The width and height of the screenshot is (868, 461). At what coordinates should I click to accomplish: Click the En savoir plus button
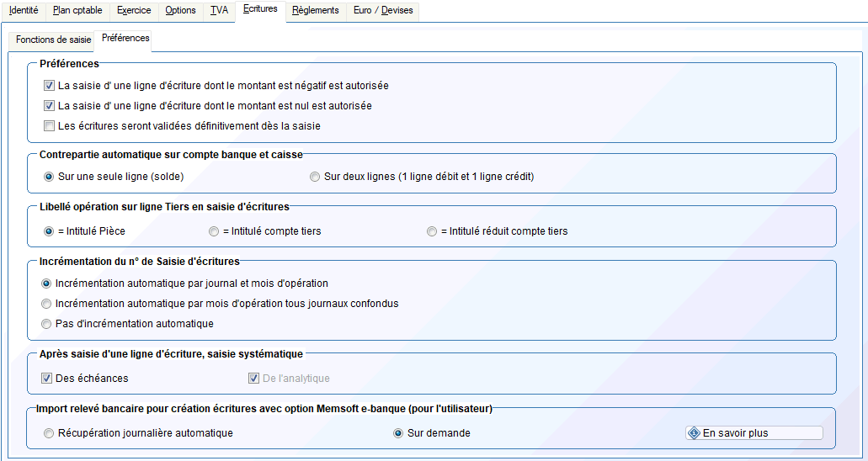tap(754, 433)
